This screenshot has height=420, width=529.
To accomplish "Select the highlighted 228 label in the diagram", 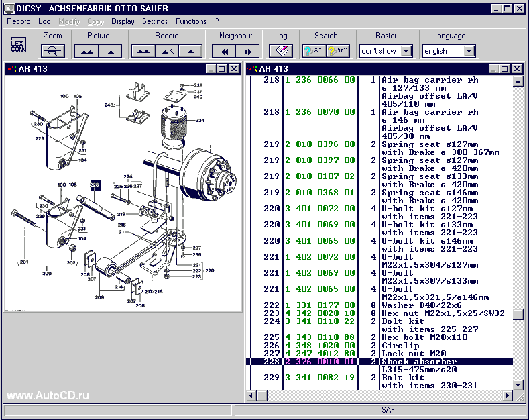I will tap(95, 185).
